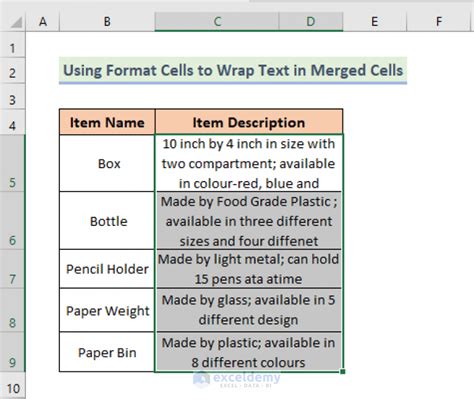Image resolution: width=474 pixels, height=399 pixels.
Task: Select row 10 header
Action: pyautogui.click(x=12, y=386)
